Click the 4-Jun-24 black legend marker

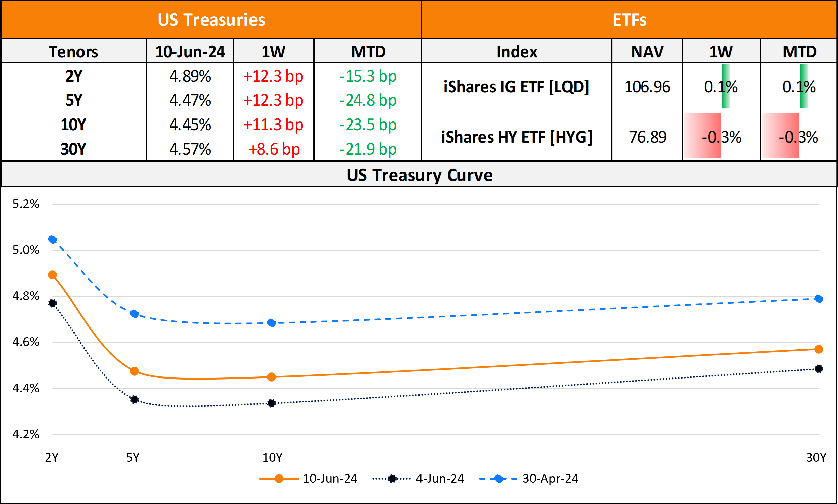pyautogui.click(x=392, y=479)
